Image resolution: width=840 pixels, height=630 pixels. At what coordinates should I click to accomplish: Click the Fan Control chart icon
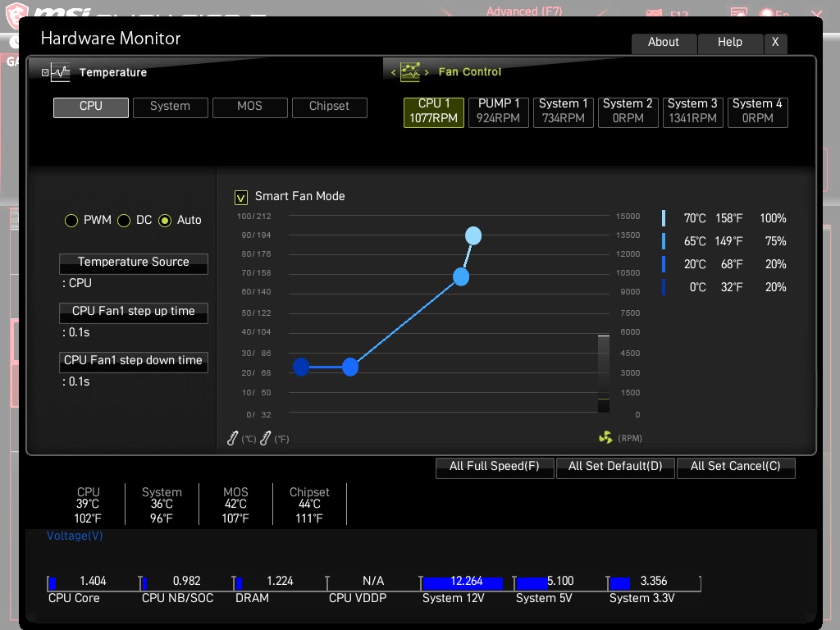pyautogui.click(x=410, y=71)
